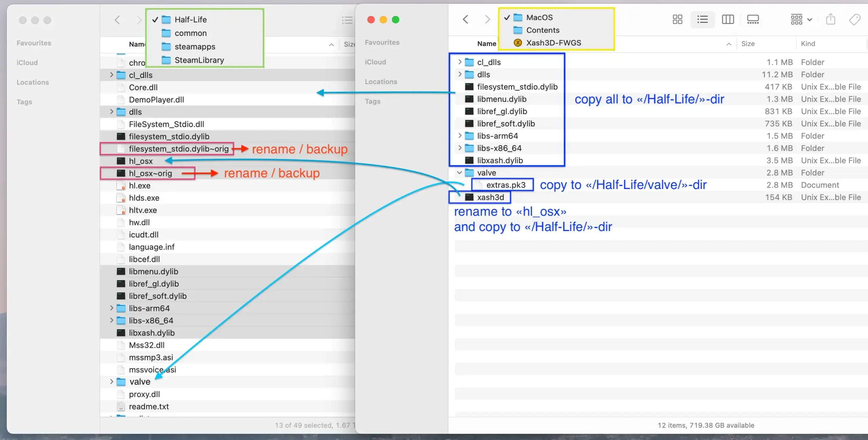Select hlds.exe file icon in left window
868x440 pixels.
[121, 198]
